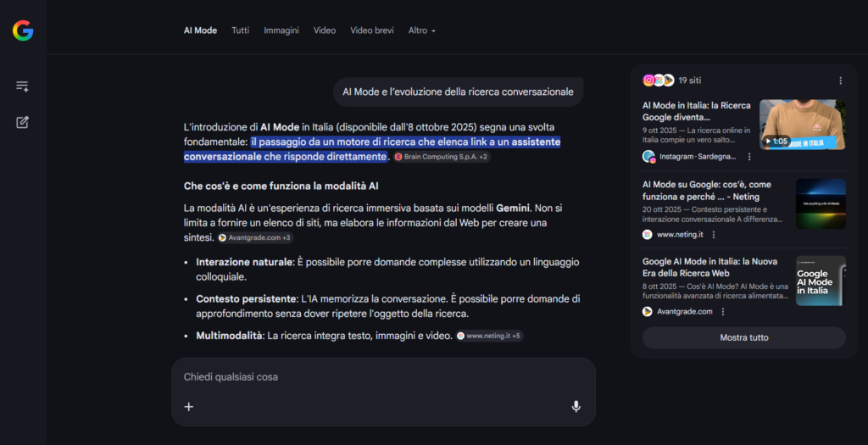Start a new chat with the pencil icon
This screenshot has width=868, height=445.
(x=22, y=122)
